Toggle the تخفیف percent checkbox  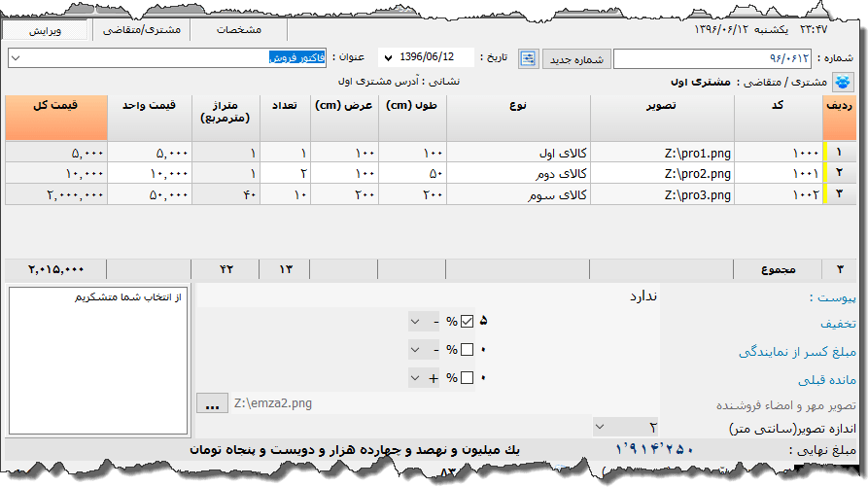point(467,322)
